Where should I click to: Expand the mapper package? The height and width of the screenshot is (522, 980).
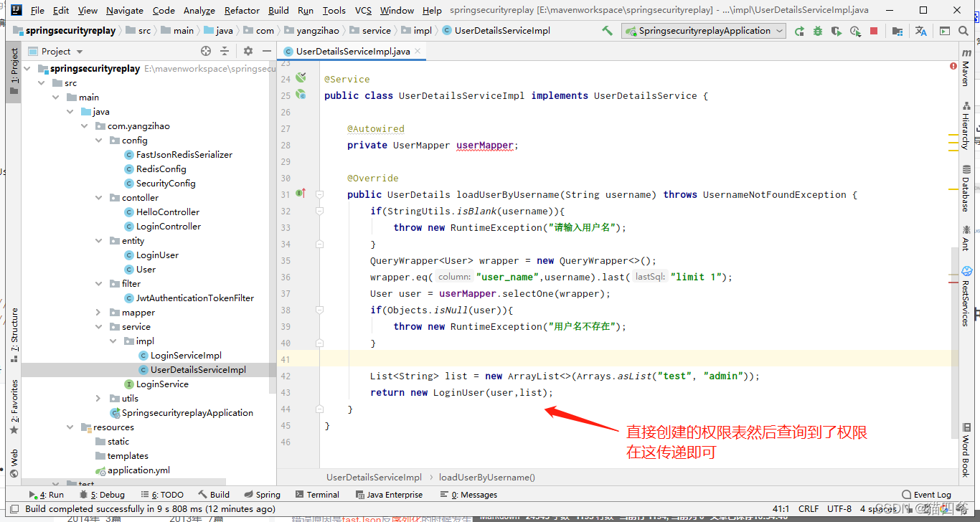[99, 313]
